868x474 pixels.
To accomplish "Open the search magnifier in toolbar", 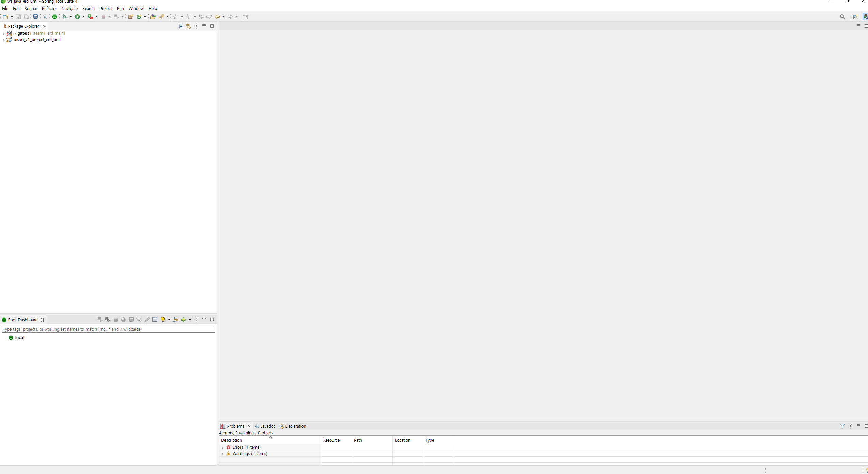I will [842, 17].
